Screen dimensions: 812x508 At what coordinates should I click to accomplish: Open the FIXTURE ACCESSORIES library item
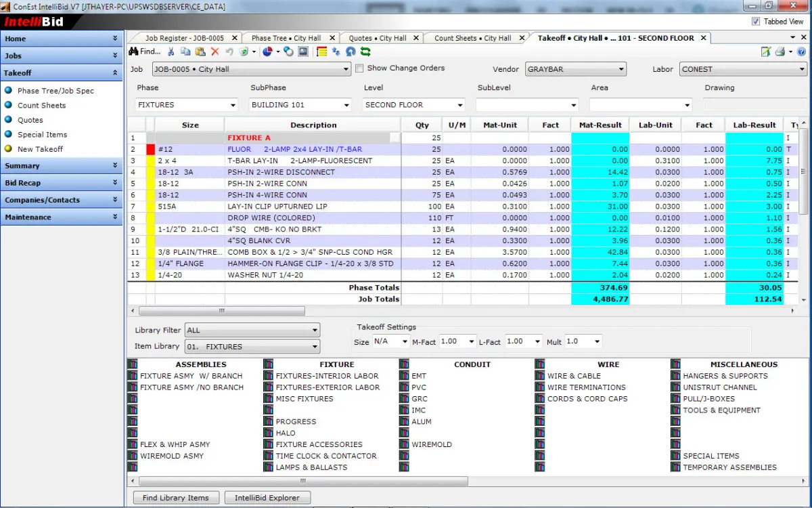pos(319,444)
